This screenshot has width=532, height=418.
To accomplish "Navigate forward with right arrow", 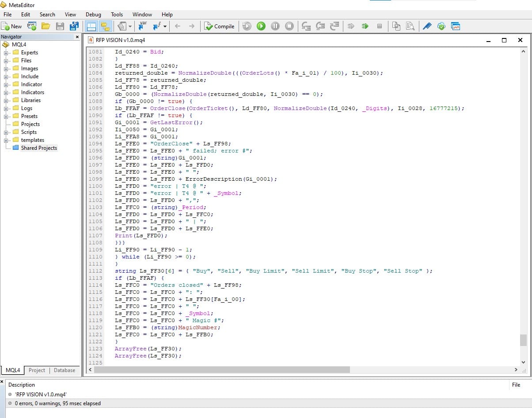I will 191,27.
